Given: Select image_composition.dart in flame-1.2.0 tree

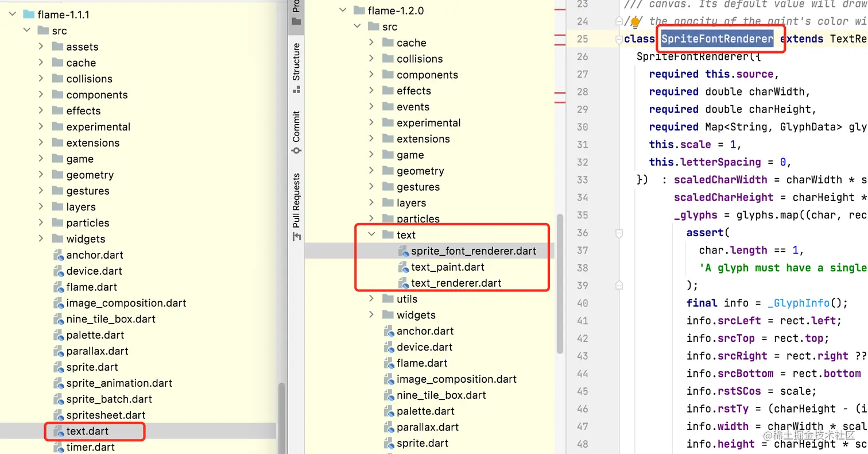Looking at the screenshot, I should click(x=456, y=379).
